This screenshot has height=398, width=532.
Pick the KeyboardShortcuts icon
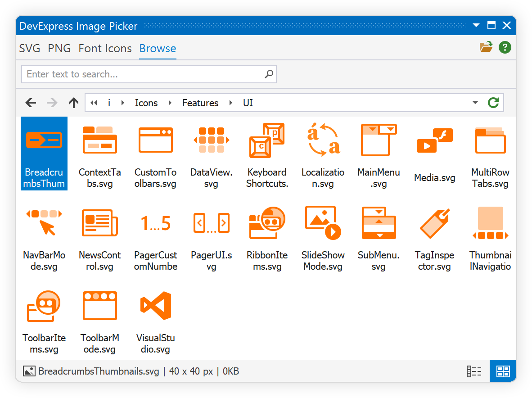point(267,140)
